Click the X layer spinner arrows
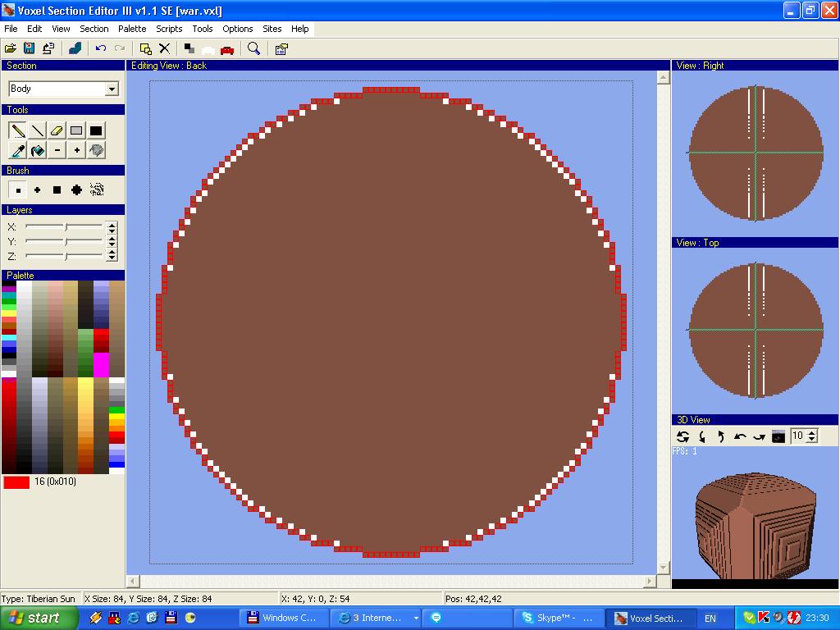The image size is (840, 630). click(112, 227)
